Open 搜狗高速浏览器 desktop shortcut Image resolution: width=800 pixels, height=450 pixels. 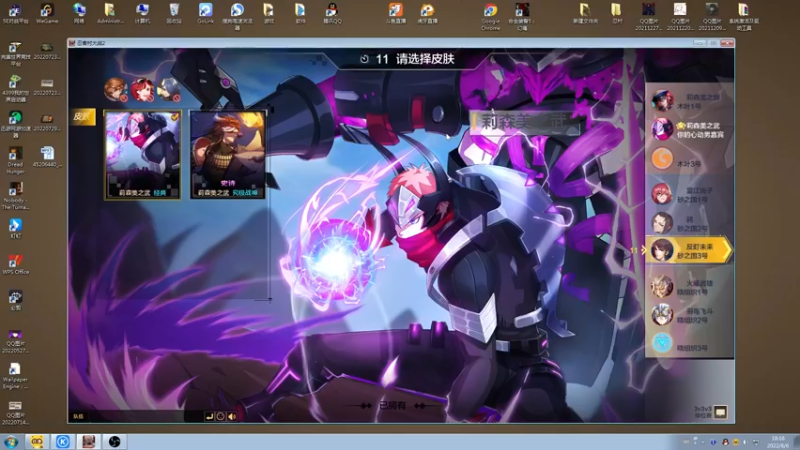237,16
